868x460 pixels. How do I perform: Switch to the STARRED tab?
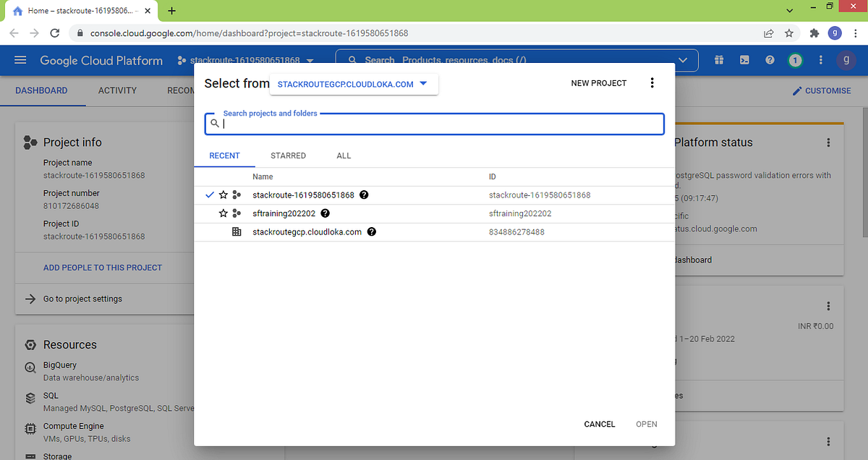pos(288,156)
